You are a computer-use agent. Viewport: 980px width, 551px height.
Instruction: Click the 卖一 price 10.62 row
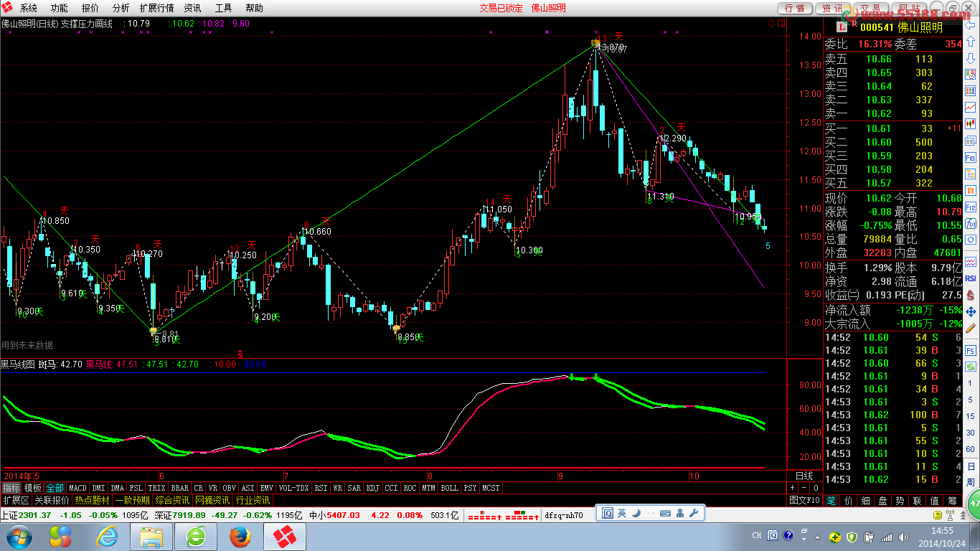tap(893, 113)
